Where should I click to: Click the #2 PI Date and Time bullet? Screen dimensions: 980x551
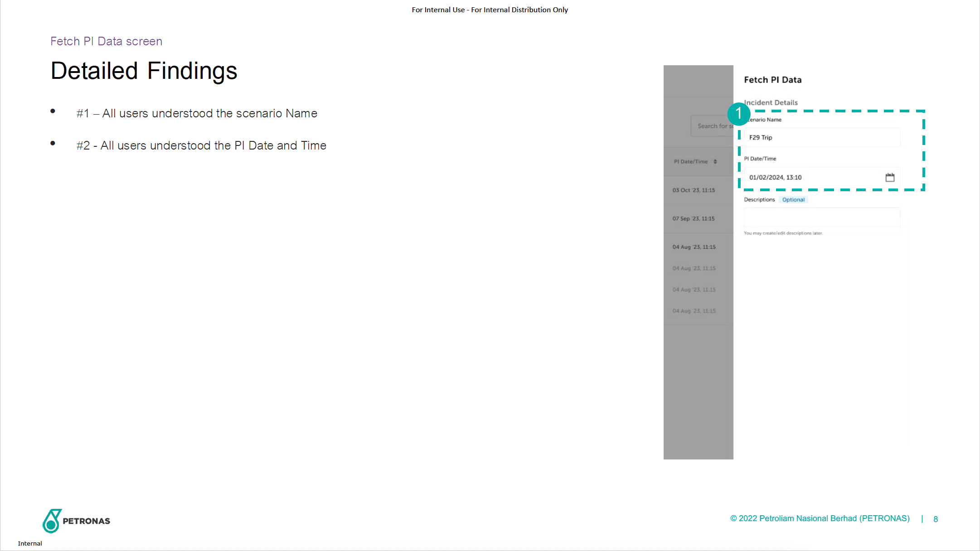(201, 145)
